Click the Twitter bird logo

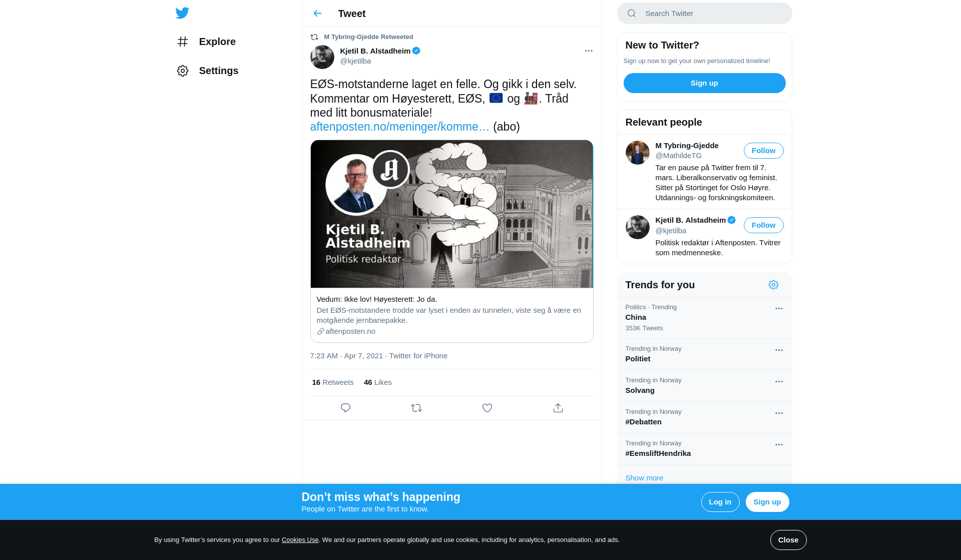182,13
